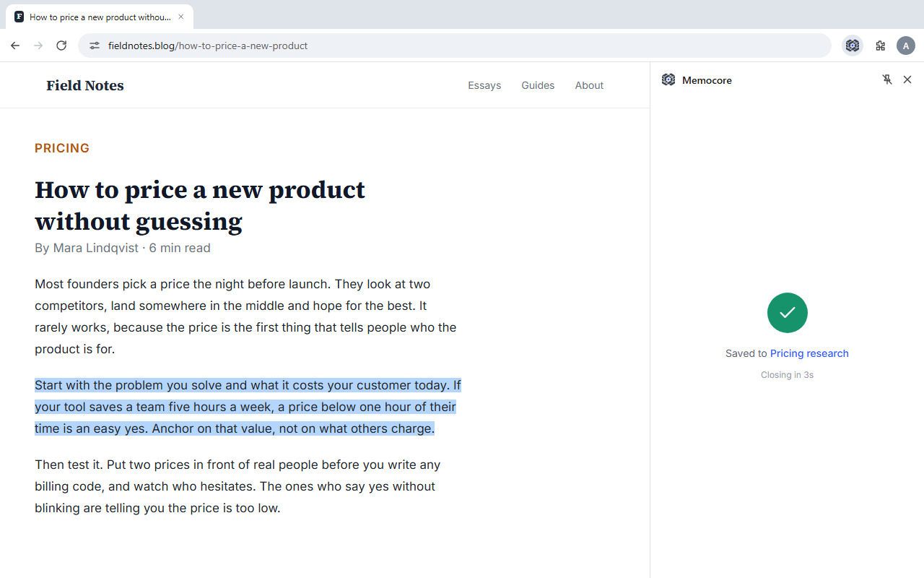Click the article headline text
This screenshot has height=578, width=924.
(x=200, y=205)
